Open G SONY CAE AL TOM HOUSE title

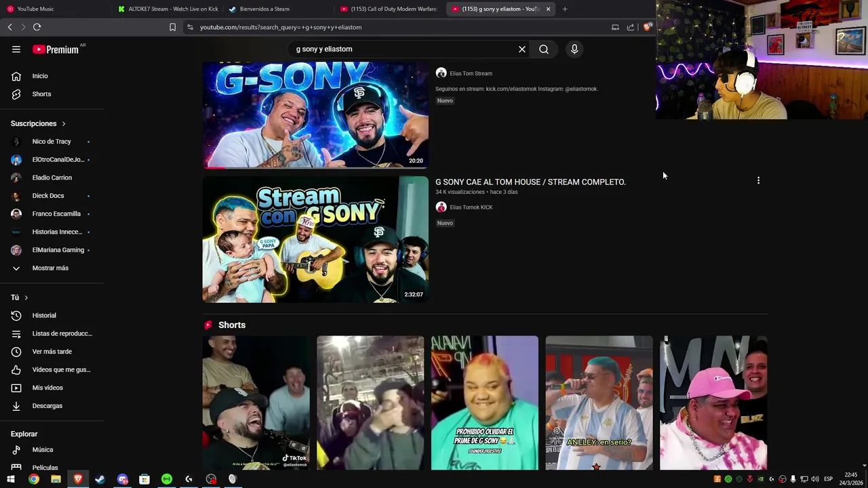(x=530, y=182)
